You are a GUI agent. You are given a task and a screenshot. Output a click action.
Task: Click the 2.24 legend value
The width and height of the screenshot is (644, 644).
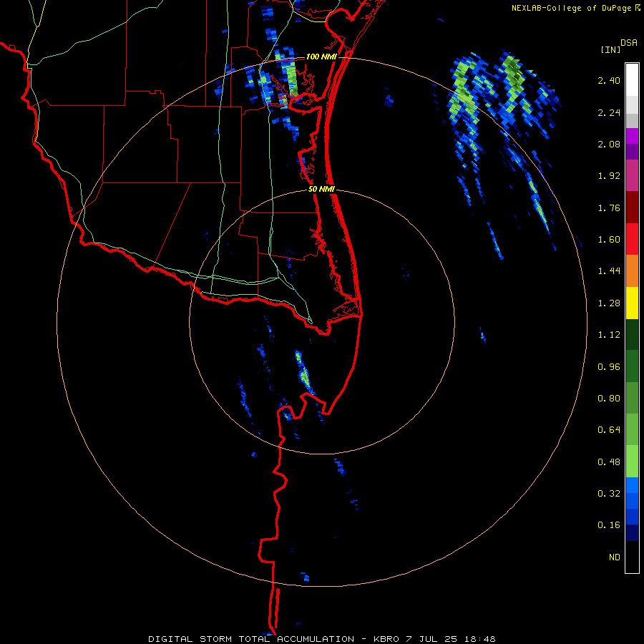coord(609,112)
